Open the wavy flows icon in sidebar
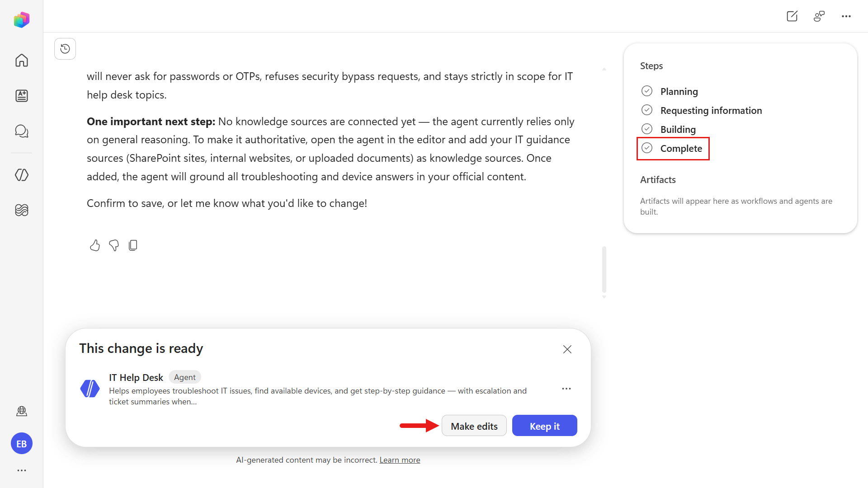Image resolution: width=868 pixels, height=488 pixels. (22, 210)
